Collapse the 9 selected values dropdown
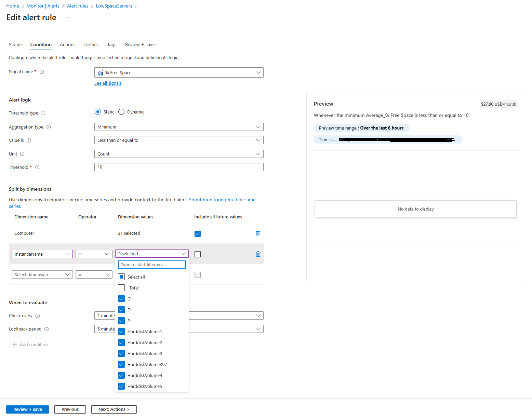Screen dimensions: 532x418 pyautogui.click(x=152, y=254)
